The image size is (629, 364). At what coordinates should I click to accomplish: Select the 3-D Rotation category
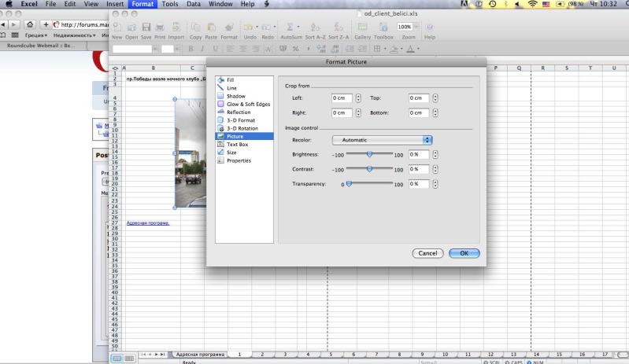241,128
